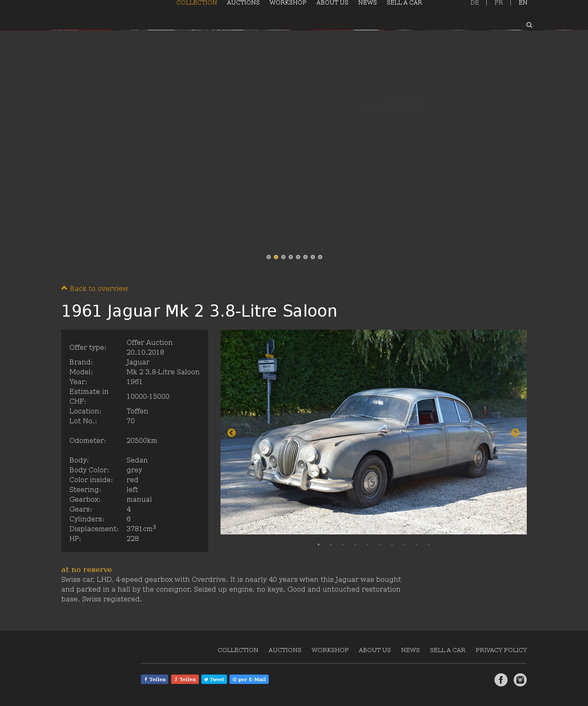Viewport: 588px width, 706px height.
Task: Select the third hero slider dot
Action: tap(283, 257)
